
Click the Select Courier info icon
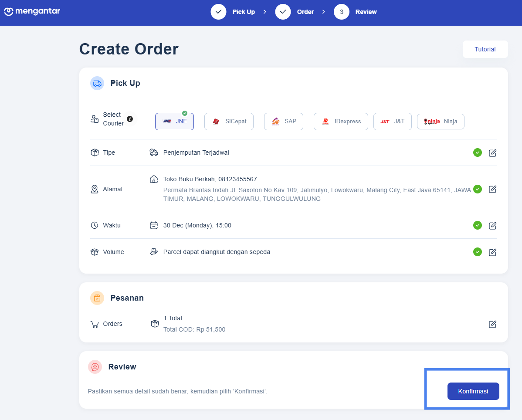(x=130, y=119)
